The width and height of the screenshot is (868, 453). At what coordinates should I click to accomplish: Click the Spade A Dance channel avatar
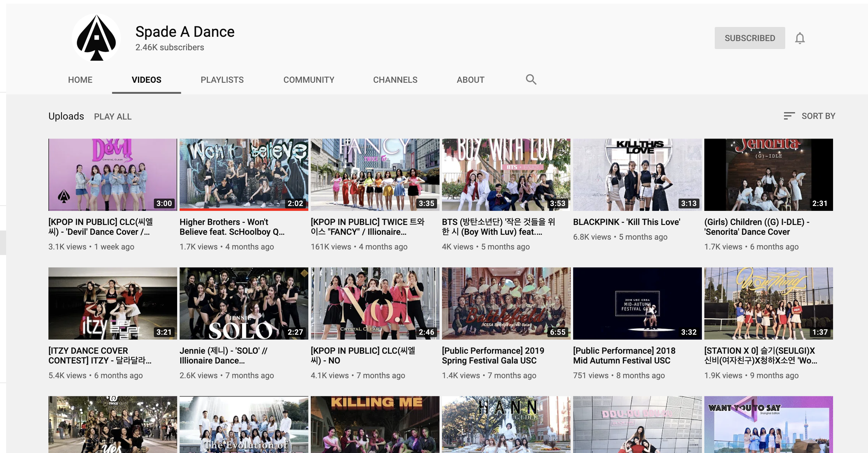click(96, 38)
